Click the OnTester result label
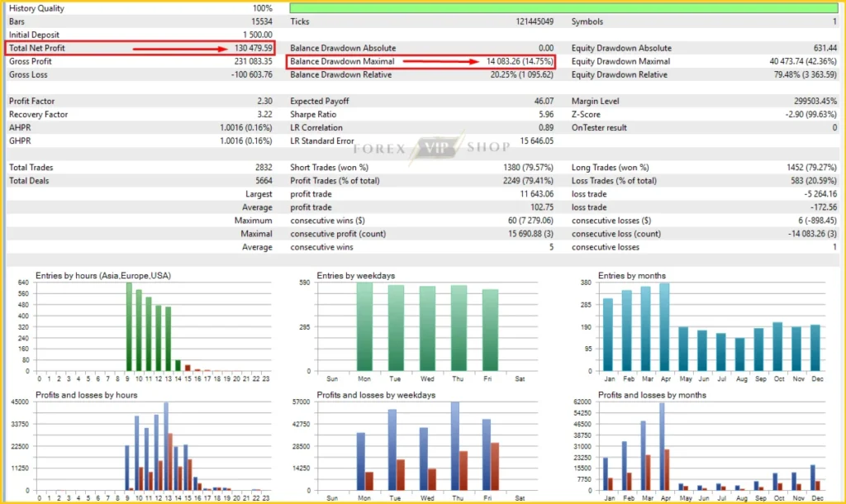 tap(599, 127)
